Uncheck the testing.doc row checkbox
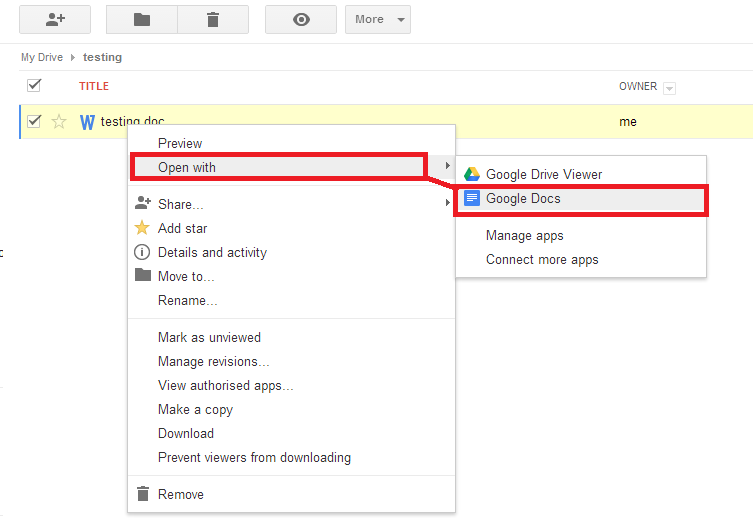The height and width of the screenshot is (518, 753). click(x=34, y=122)
